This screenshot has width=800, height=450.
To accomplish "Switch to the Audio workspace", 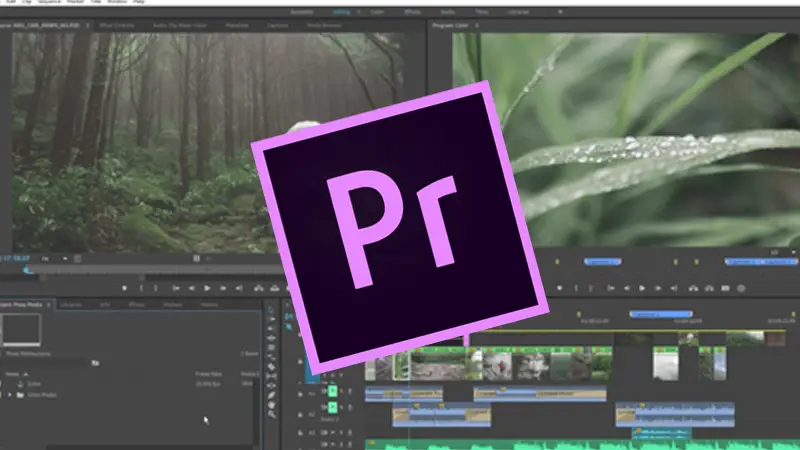I will click(x=447, y=12).
